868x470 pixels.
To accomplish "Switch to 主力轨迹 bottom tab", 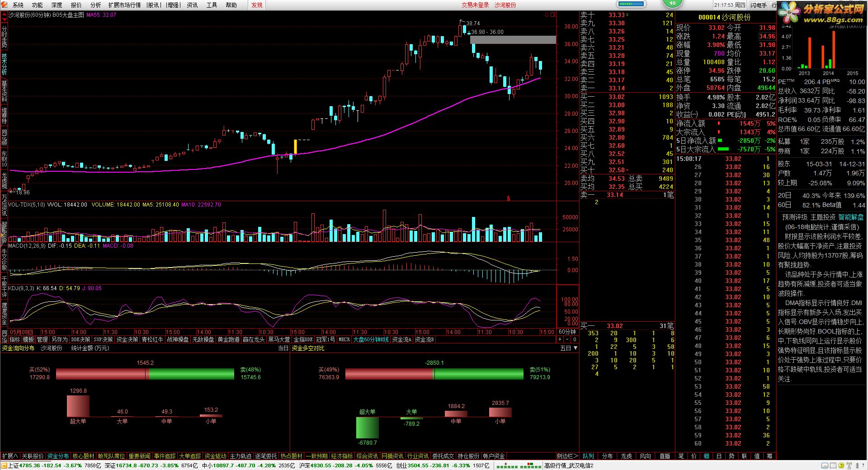I will point(241,456).
